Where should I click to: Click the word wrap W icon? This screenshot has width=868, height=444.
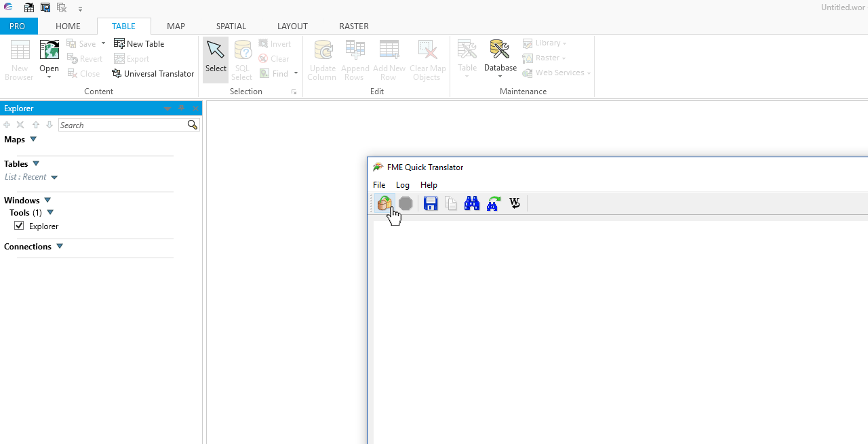click(515, 203)
